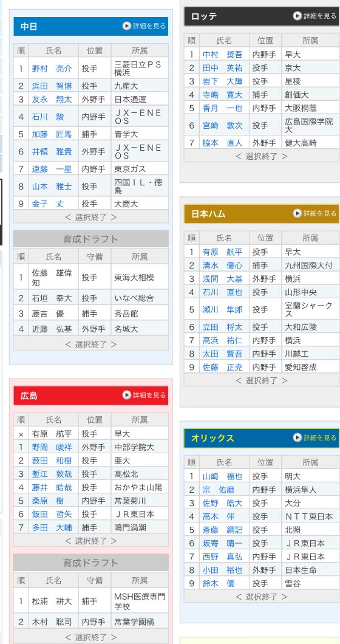The image size is (340, 644).
Task: Open player link 宮崎 敦次
Action: pos(222,126)
